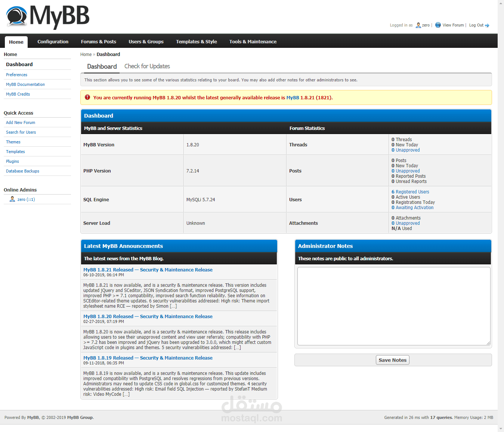Screen dimensions: 504x432
Task: Open MyBB 1.8.19 Released announcement
Action: [x=148, y=358]
